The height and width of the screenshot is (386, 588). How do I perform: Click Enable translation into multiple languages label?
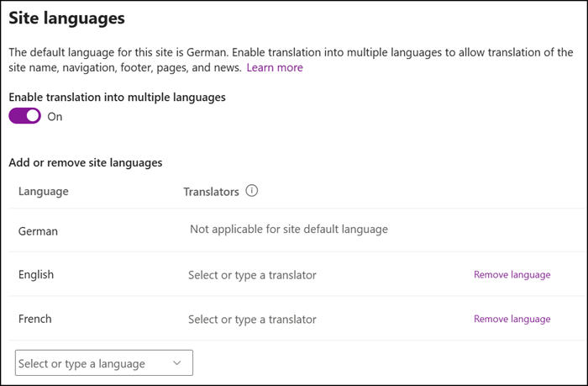117,98
